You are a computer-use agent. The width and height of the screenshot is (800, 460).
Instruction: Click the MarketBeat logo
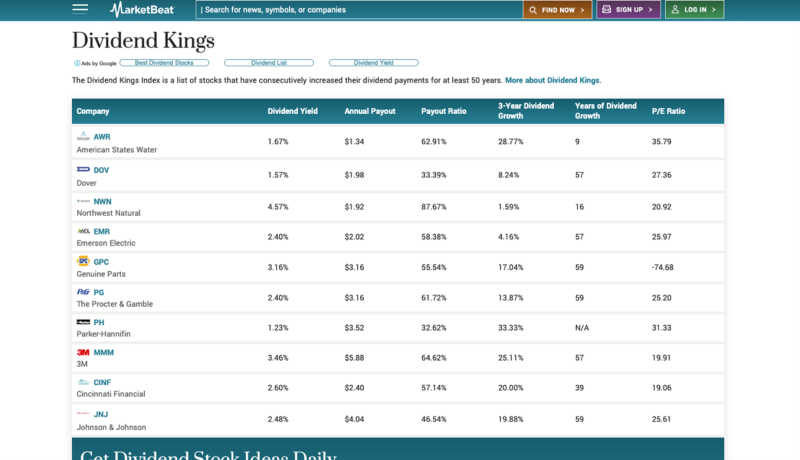coord(142,9)
